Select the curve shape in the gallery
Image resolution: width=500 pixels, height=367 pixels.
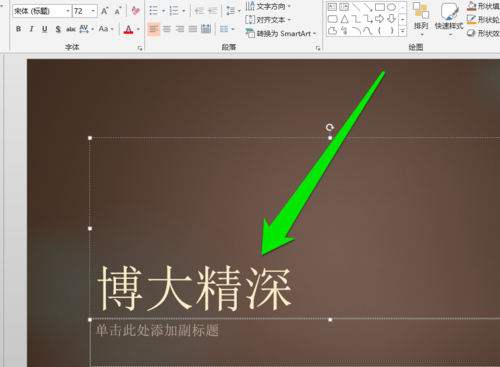pos(368,31)
